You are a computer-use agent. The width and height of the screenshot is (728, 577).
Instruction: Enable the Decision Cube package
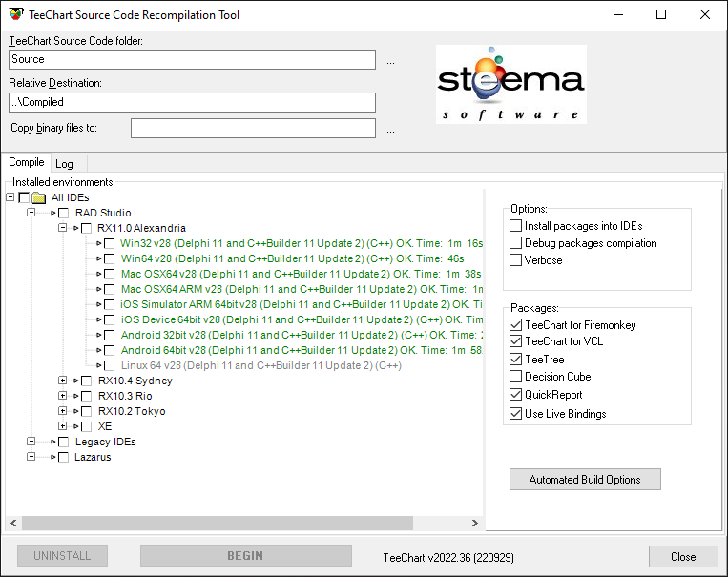tap(515, 376)
